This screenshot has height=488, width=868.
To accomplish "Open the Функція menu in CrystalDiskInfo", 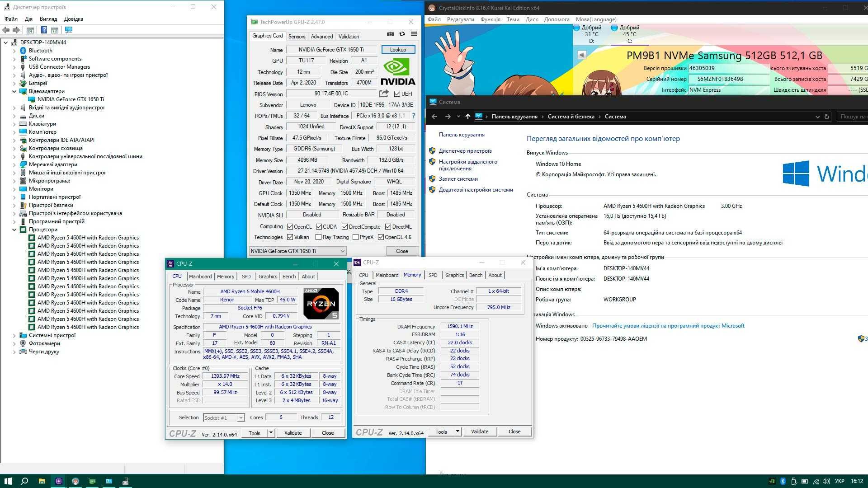I will coord(491,19).
